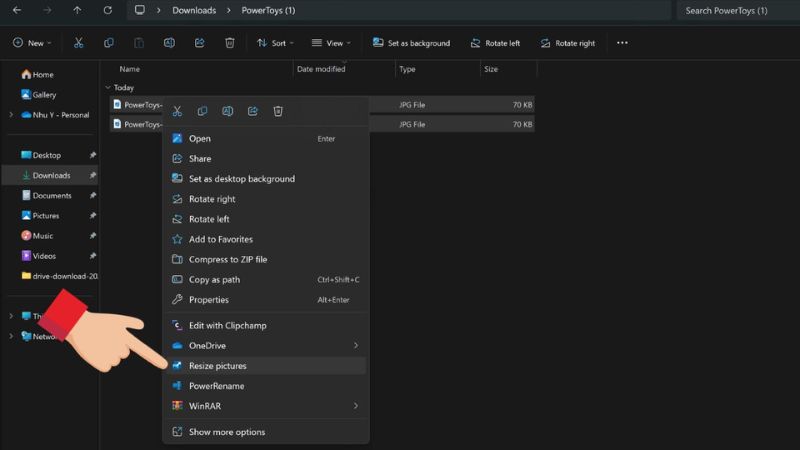Image resolution: width=800 pixels, height=450 pixels.
Task: Click the Rotate right toolbar button
Action: pos(567,43)
